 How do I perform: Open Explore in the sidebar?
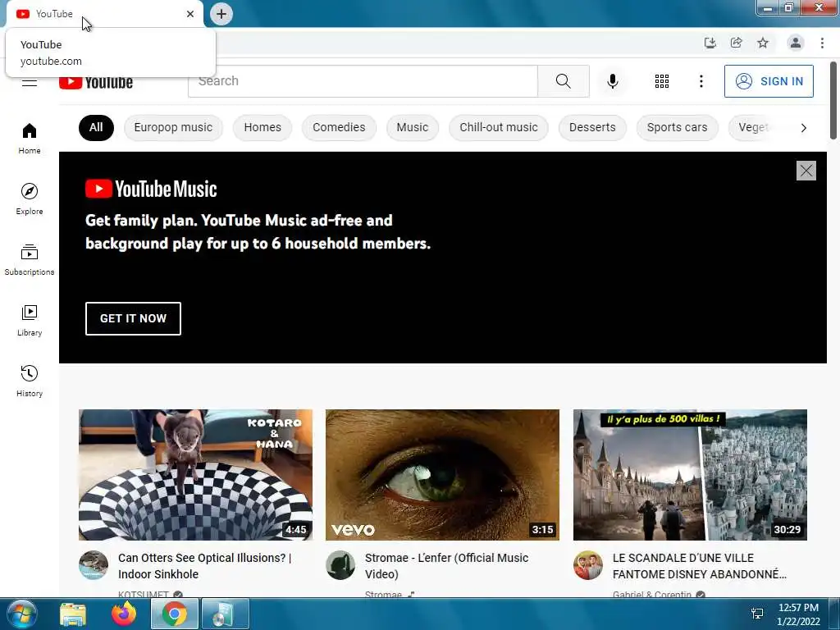tap(30, 199)
